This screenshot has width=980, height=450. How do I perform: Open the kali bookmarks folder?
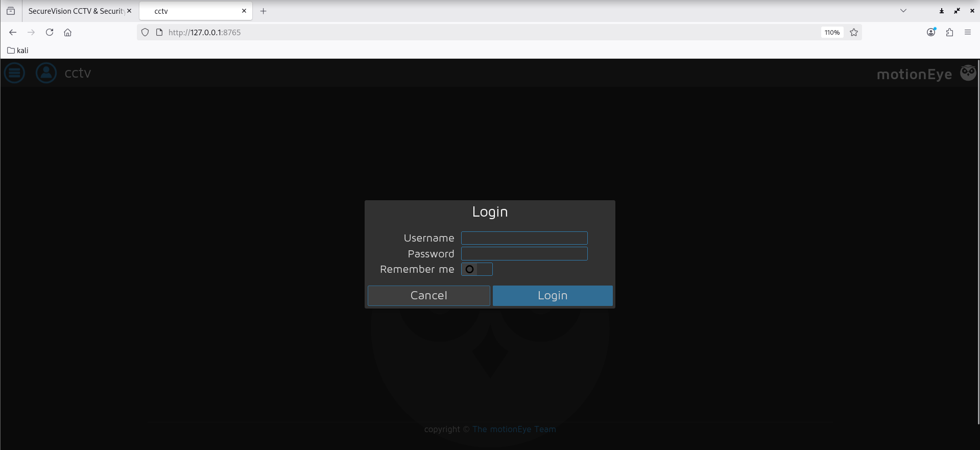pyautogui.click(x=18, y=50)
